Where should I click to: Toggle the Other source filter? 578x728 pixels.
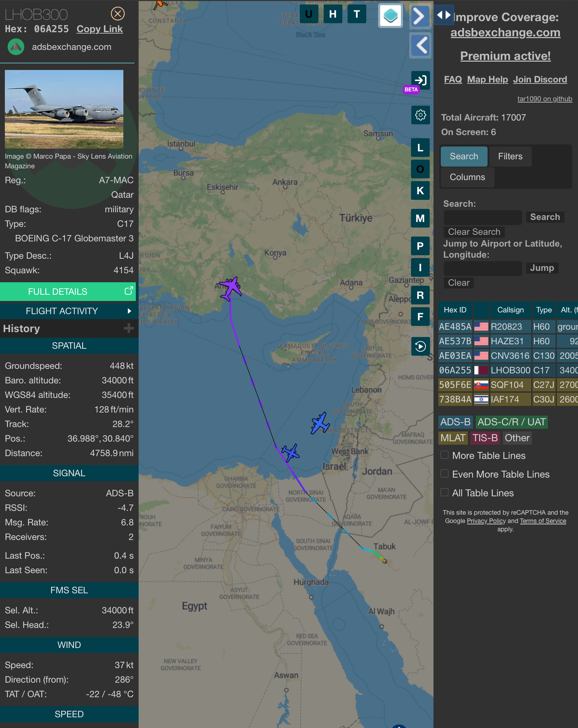click(517, 438)
